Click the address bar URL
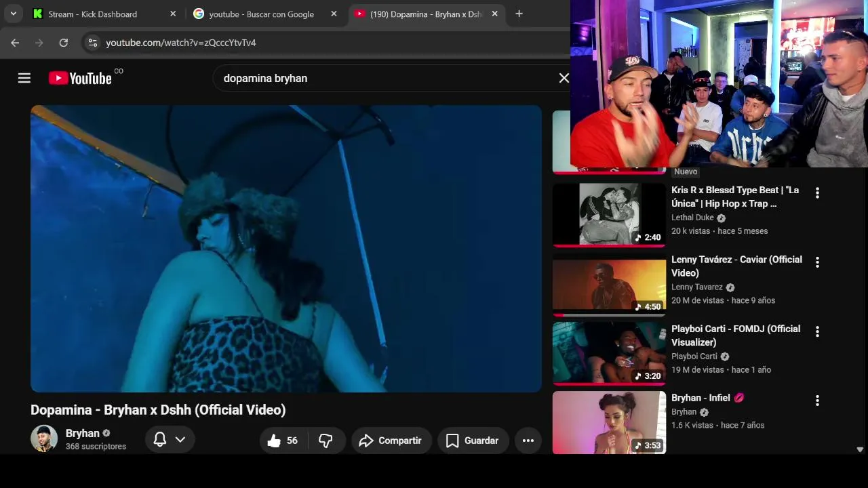Screen dimensions: 868x488 [x=181, y=43]
